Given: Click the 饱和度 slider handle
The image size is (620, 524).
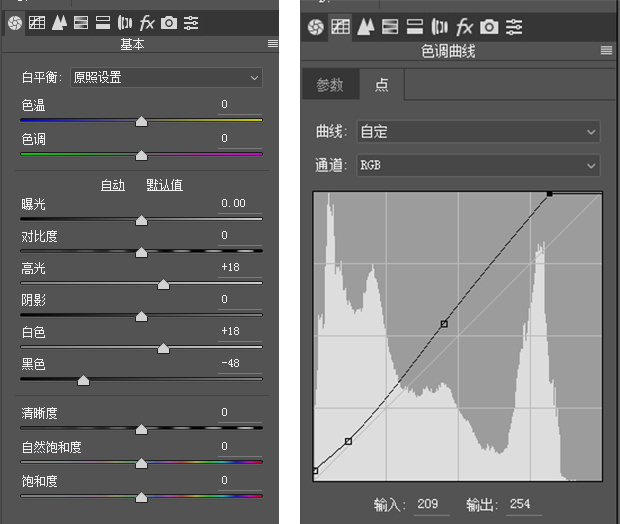Looking at the screenshot, I should (141, 498).
